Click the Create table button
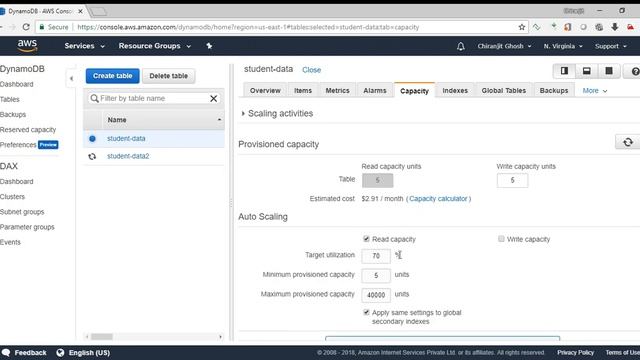 click(x=112, y=76)
